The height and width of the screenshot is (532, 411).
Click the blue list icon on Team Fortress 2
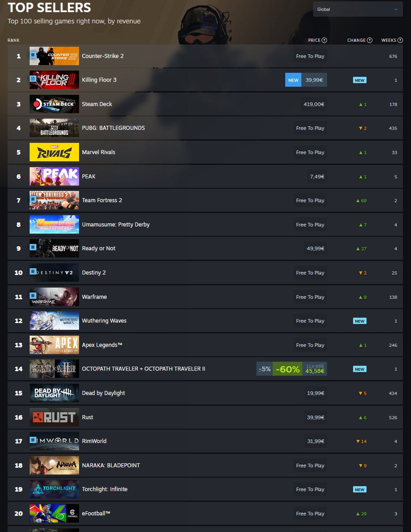[x=33, y=199]
